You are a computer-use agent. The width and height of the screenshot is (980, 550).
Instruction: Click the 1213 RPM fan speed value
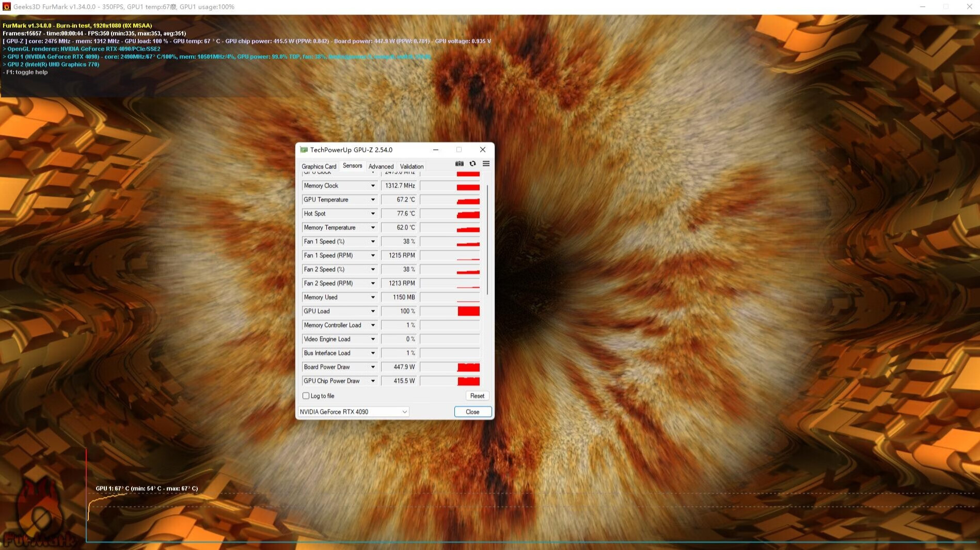pos(399,284)
